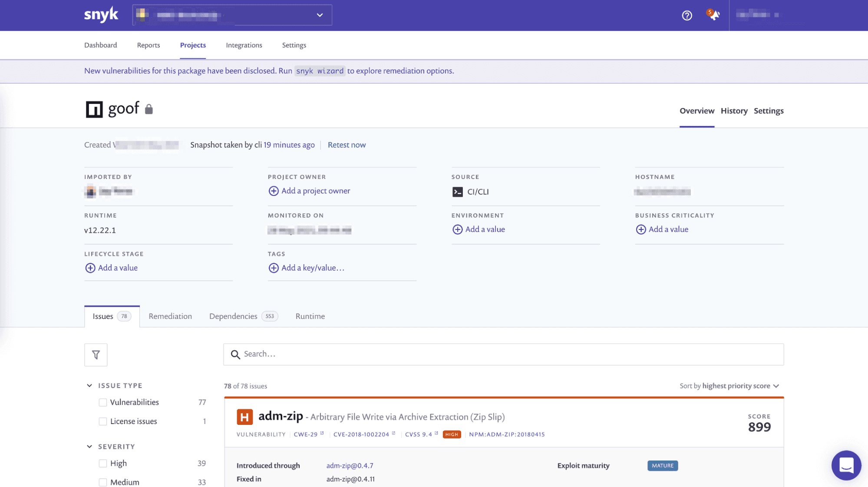
Task: Click the Snyk logo in header
Action: click(x=101, y=15)
